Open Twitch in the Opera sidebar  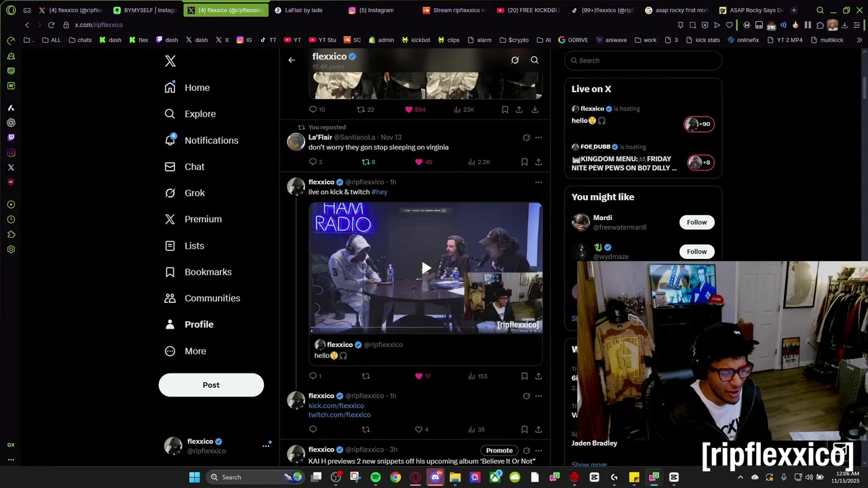pyautogui.click(x=11, y=138)
